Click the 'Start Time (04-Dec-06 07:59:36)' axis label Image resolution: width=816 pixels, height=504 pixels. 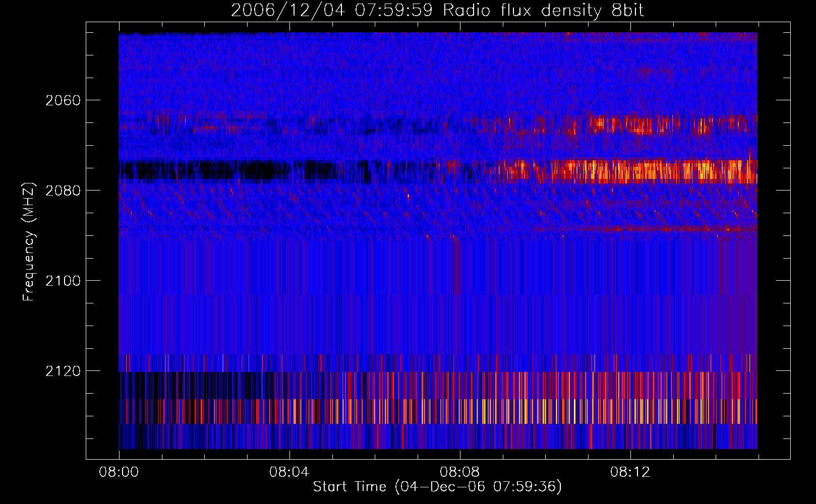click(x=437, y=487)
